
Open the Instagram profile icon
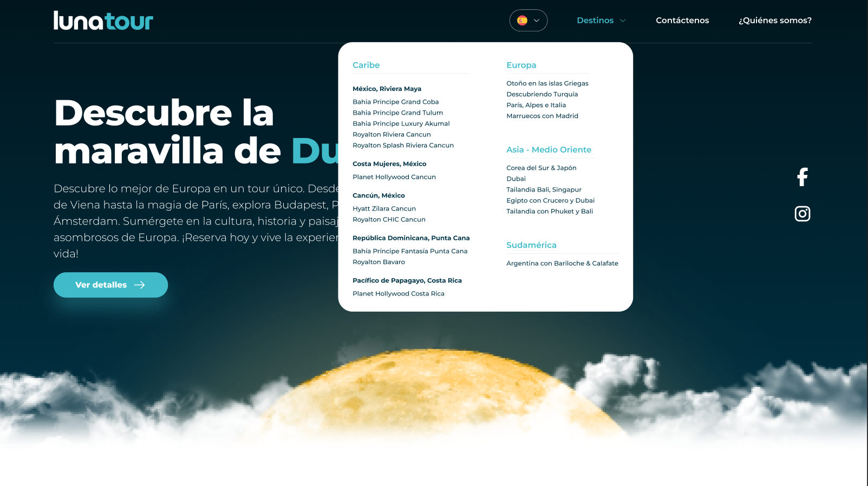coord(802,214)
